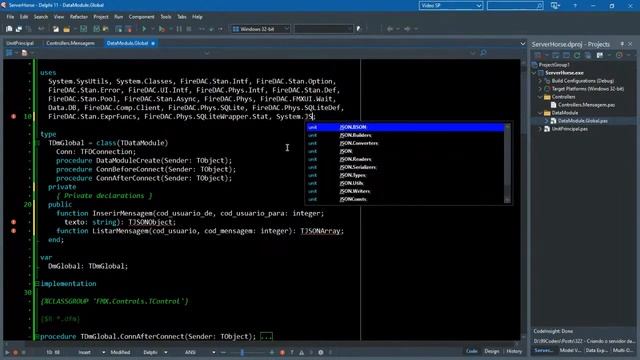Open the Refactor menu
Image resolution: width=640 pixels, height=360 pixels.
coord(79,17)
